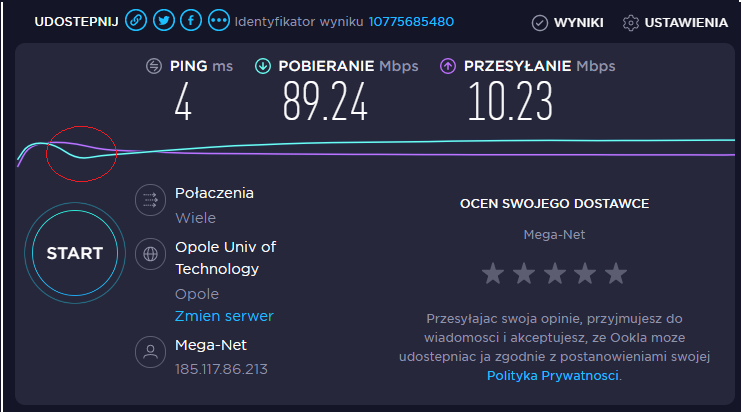
Task: Open Zmien serwer link
Action: pyautogui.click(x=224, y=316)
